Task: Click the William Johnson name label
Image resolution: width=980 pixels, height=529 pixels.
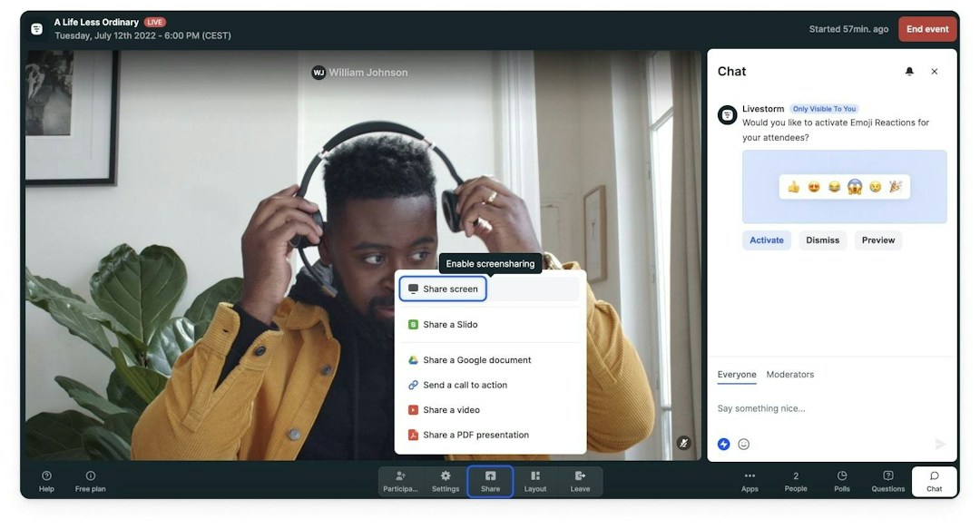Action: click(x=368, y=73)
